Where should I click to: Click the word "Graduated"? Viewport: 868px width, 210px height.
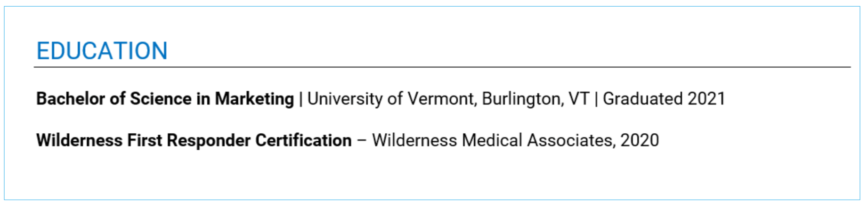pos(642,99)
